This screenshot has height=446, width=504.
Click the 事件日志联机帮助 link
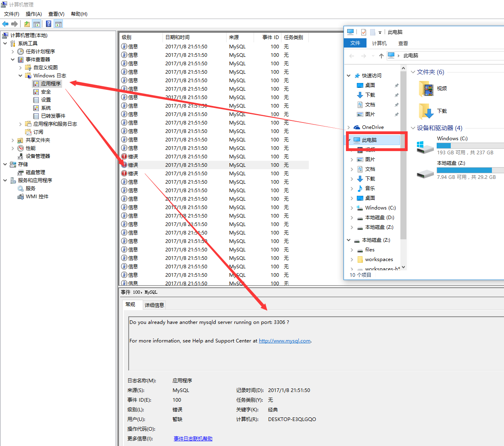(193, 438)
